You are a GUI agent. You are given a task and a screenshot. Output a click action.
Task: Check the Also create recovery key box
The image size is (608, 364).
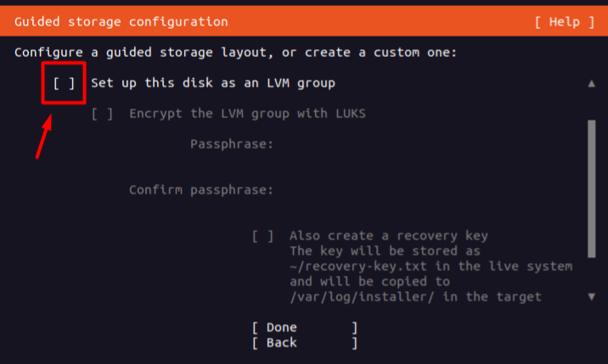262,236
